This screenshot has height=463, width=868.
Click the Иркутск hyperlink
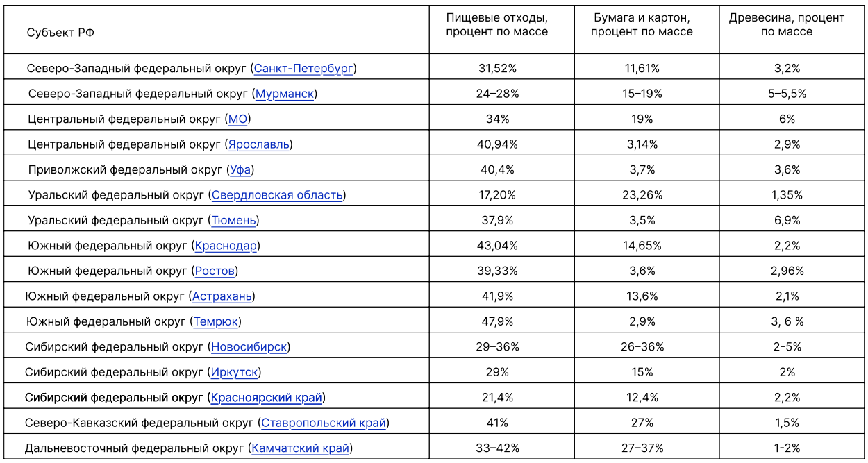[234, 372]
